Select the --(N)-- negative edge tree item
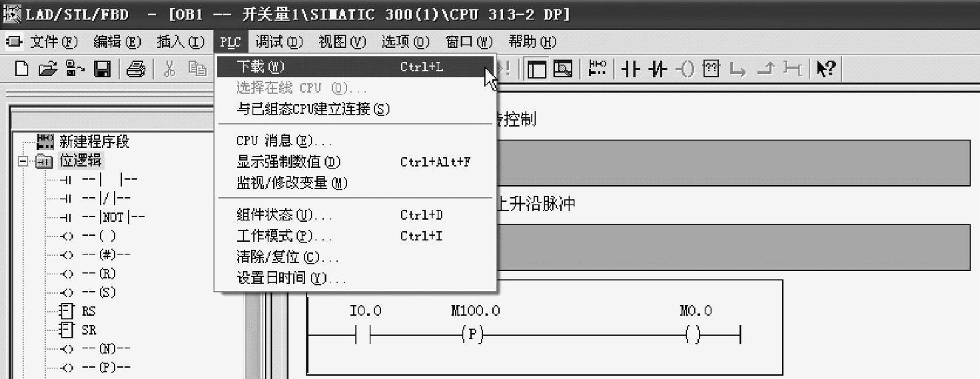This screenshot has width=980, height=379. click(x=106, y=348)
